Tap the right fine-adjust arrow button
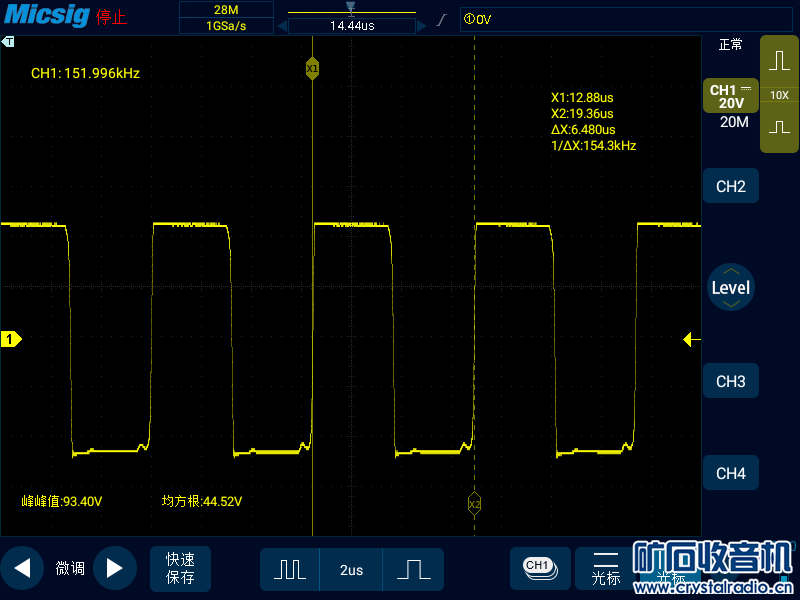 tap(114, 568)
